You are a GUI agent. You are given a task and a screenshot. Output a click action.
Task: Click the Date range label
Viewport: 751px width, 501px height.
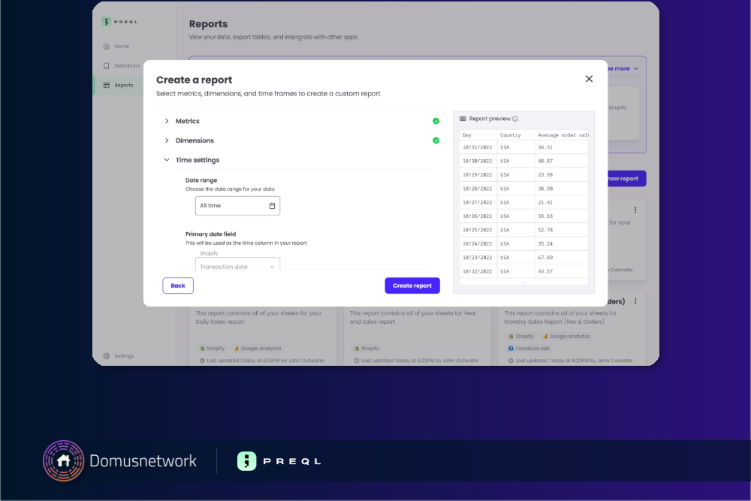201,181
